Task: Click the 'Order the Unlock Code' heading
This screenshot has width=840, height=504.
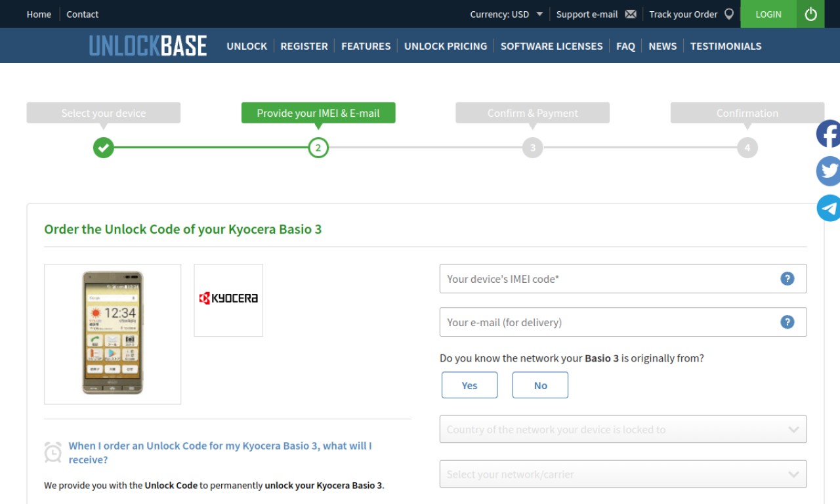Action: [x=182, y=230]
